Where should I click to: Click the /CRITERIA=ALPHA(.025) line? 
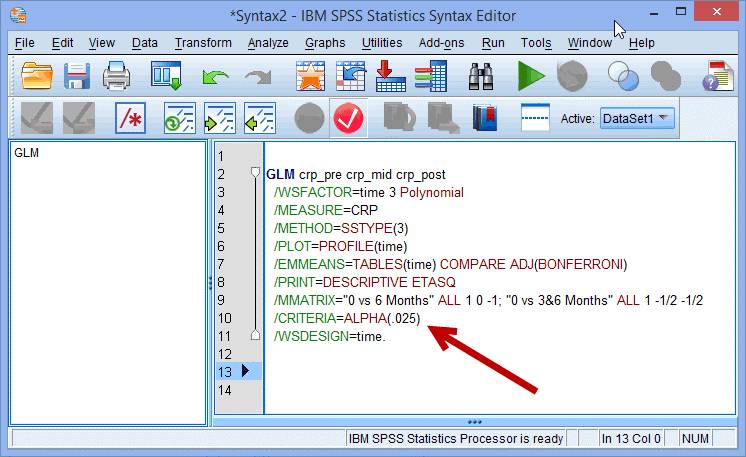pyautogui.click(x=347, y=318)
